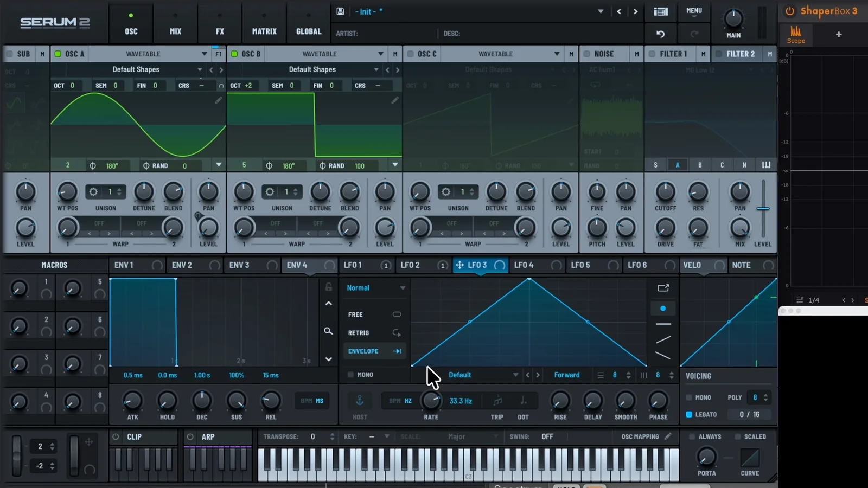
Task: Enable the SUB oscillator
Action: click(x=9, y=54)
